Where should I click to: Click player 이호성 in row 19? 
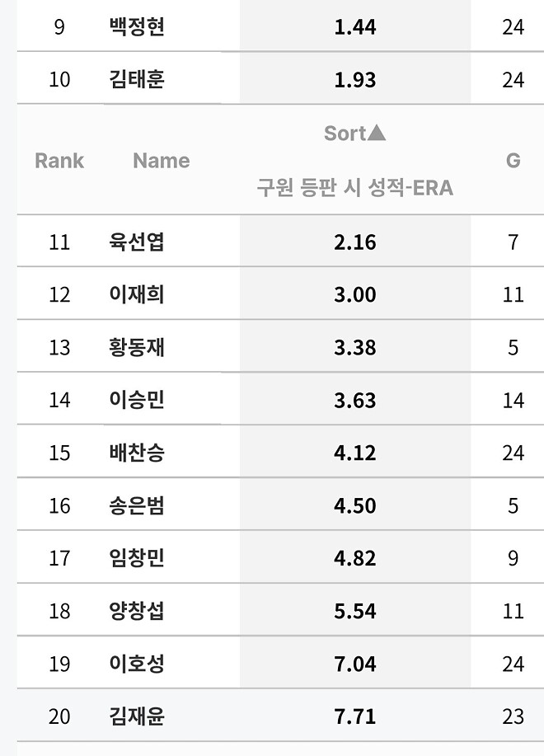click(134, 663)
